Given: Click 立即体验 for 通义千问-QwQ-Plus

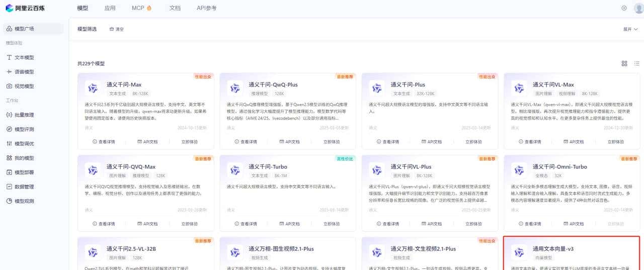Looking at the screenshot, I should pyautogui.click(x=332, y=142).
